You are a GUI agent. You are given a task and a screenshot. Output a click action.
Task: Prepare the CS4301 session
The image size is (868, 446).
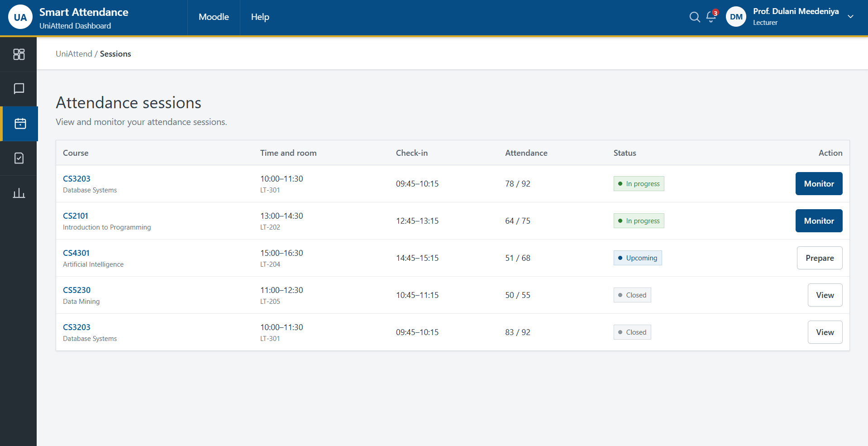[x=819, y=258]
